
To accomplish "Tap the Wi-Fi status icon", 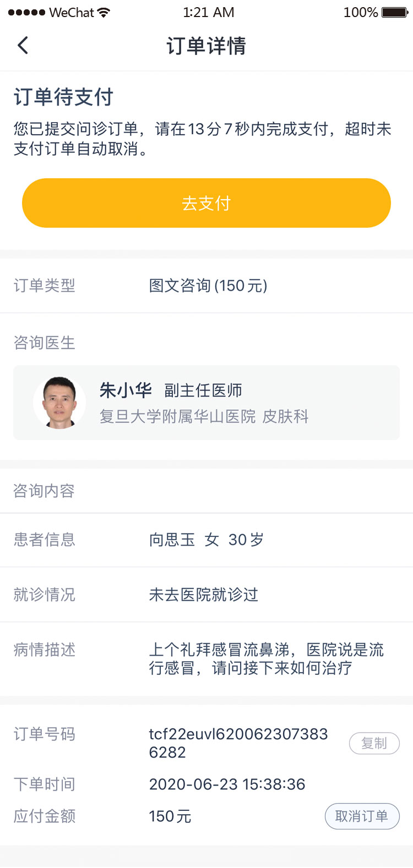I will pos(104,13).
